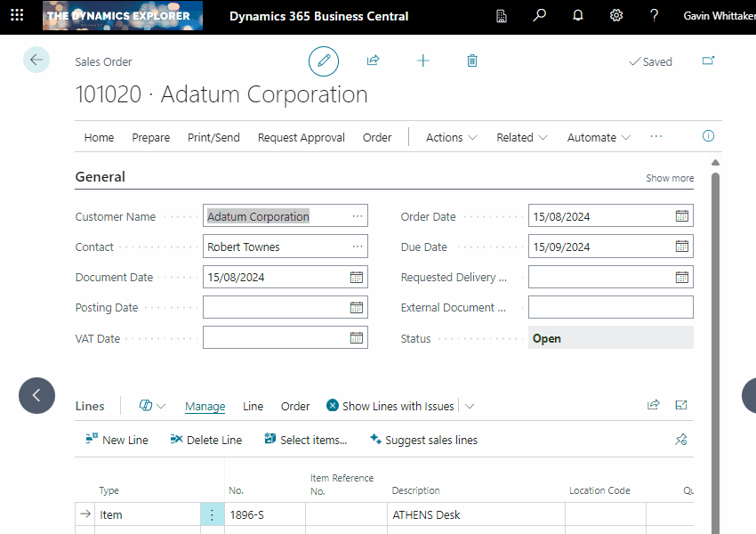Viewport: 756px width, 534px height.
Task: Expand the Related dropdown menu
Action: point(521,137)
